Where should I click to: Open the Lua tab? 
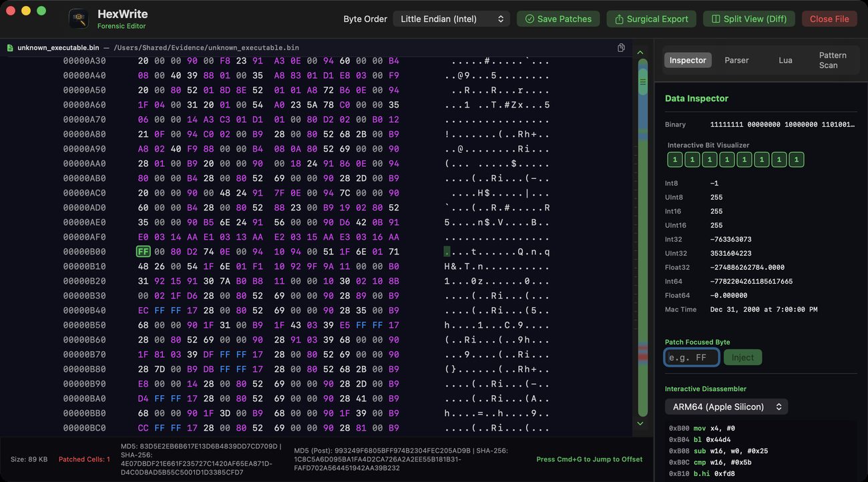pos(785,60)
